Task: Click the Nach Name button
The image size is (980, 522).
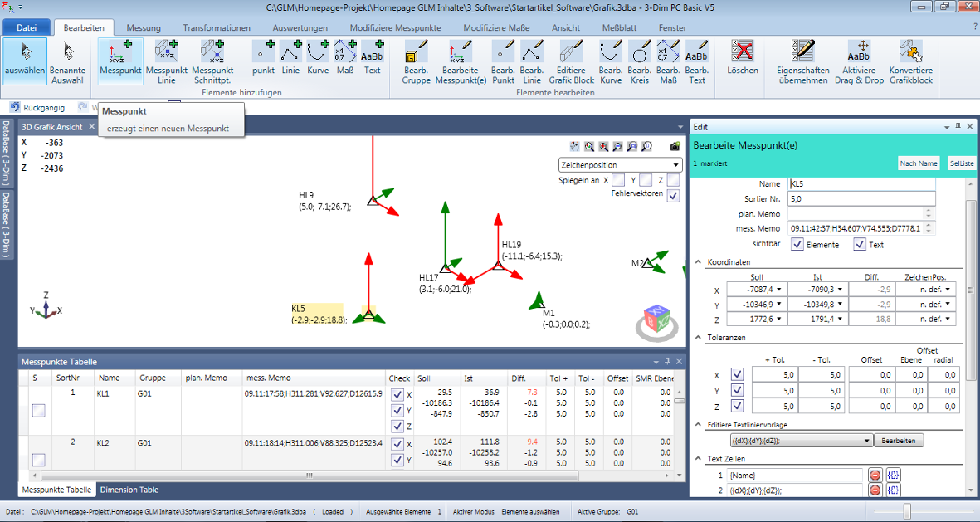Action: [x=919, y=163]
